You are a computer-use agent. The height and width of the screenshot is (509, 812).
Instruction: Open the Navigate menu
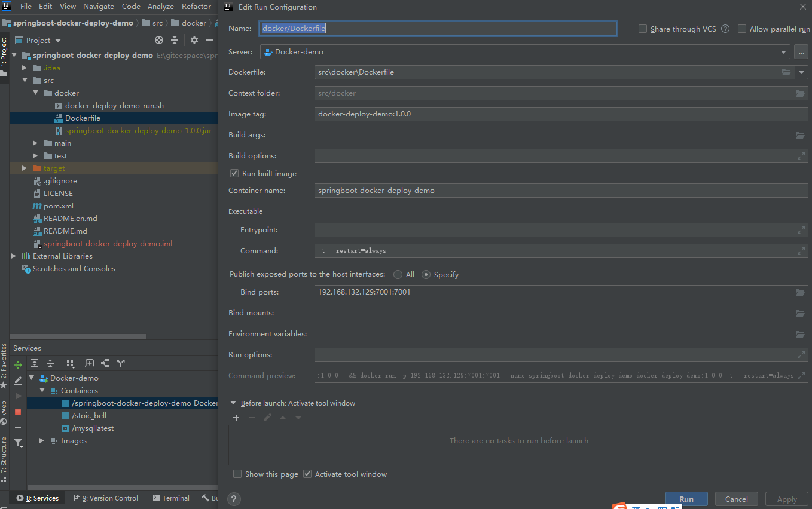pos(99,7)
